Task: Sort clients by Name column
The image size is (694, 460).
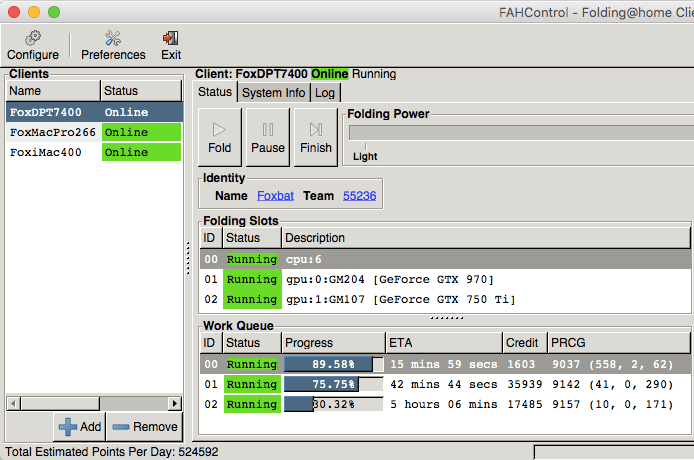Action: (53, 91)
